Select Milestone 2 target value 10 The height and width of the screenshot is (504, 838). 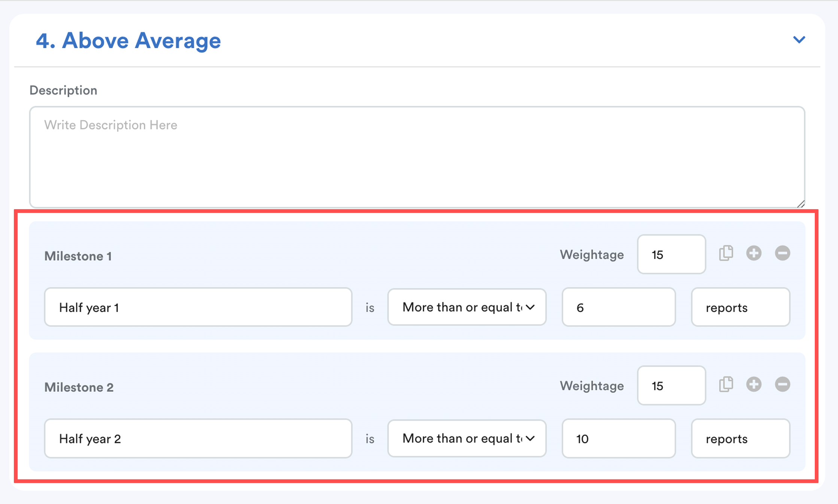[x=619, y=438]
